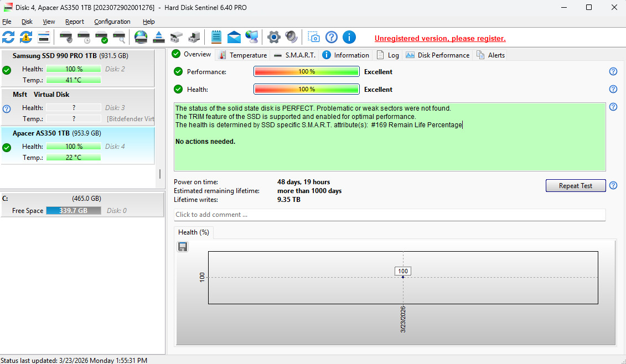Click the disk with speaker icon
The width and height of the screenshot is (626, 364).
pos(66,37)
